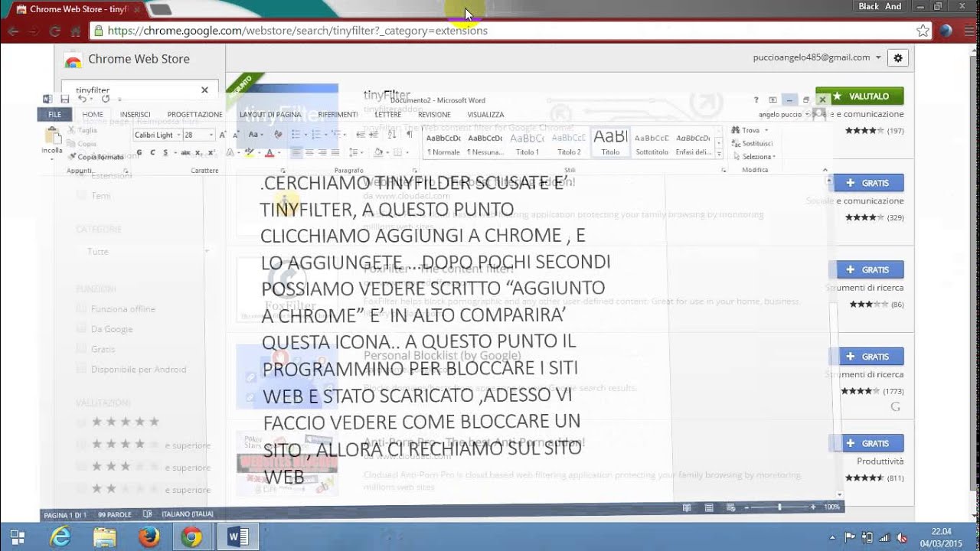
Task: Toggle strikethrough (abc) formatting
Action: coord(185,153)
